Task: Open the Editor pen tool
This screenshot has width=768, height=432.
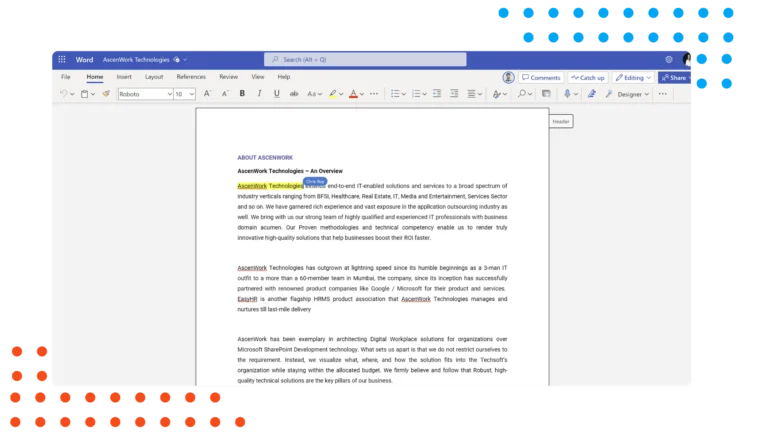Action: pyautogui.click(x=592, y=94)
